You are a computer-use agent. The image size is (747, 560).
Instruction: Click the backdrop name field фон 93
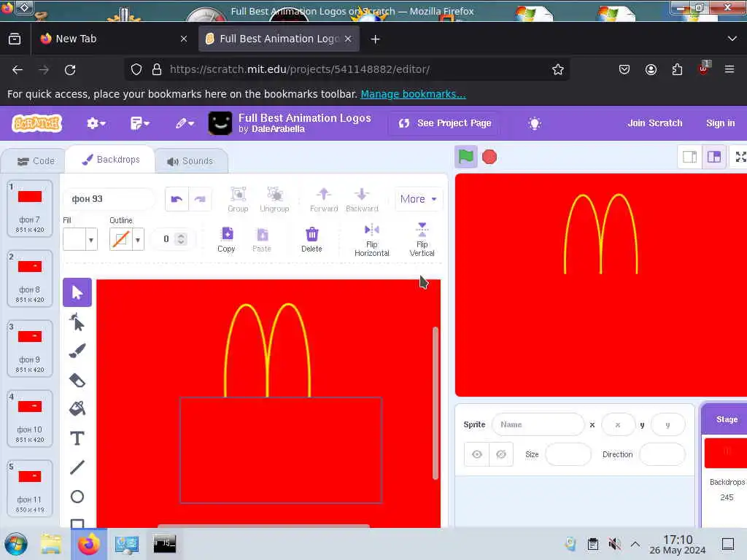pyautogui.click(x=109, y=199)
